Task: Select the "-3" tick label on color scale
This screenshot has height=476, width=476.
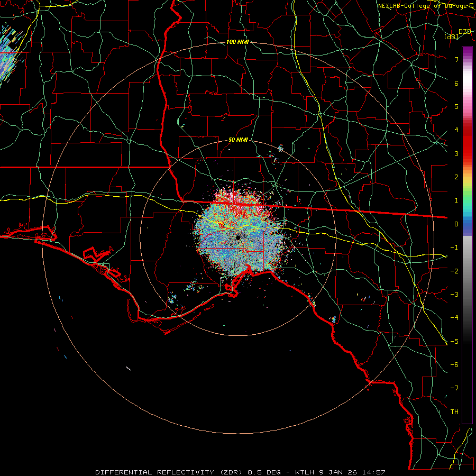Action: [x=454, y=295]
